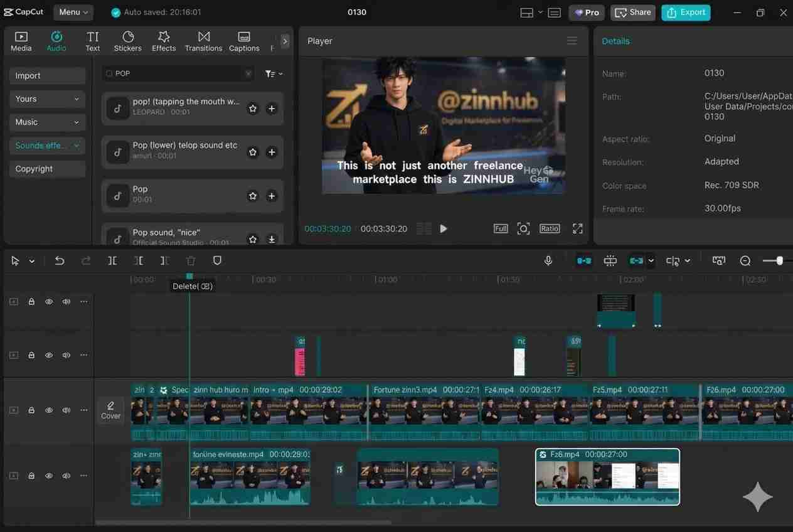
Task: Expand the Music category dropdown
Action: click(x=47, y=122)
